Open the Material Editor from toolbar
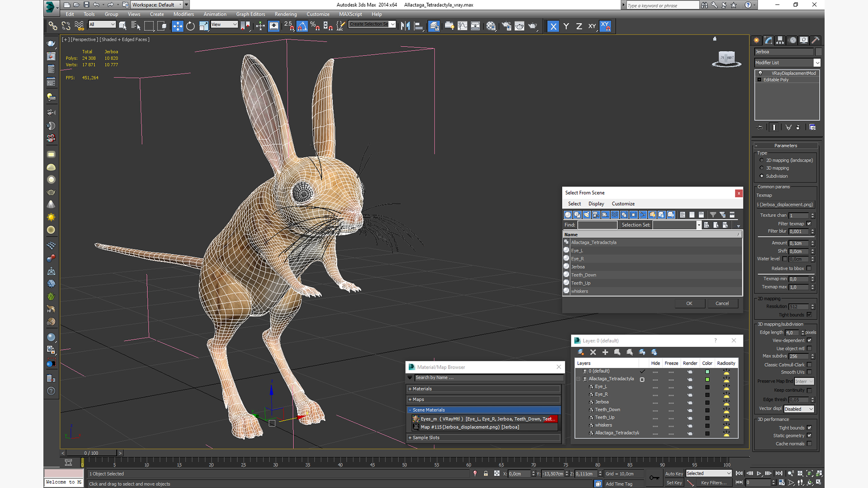Image resolution: width=868 pixels, height=488 pixels. (491, 26)
